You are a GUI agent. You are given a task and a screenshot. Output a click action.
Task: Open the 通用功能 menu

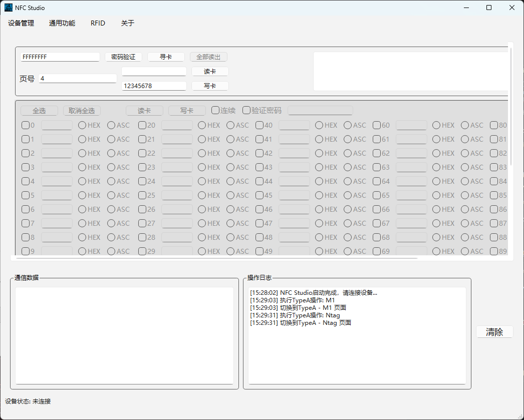62,23
